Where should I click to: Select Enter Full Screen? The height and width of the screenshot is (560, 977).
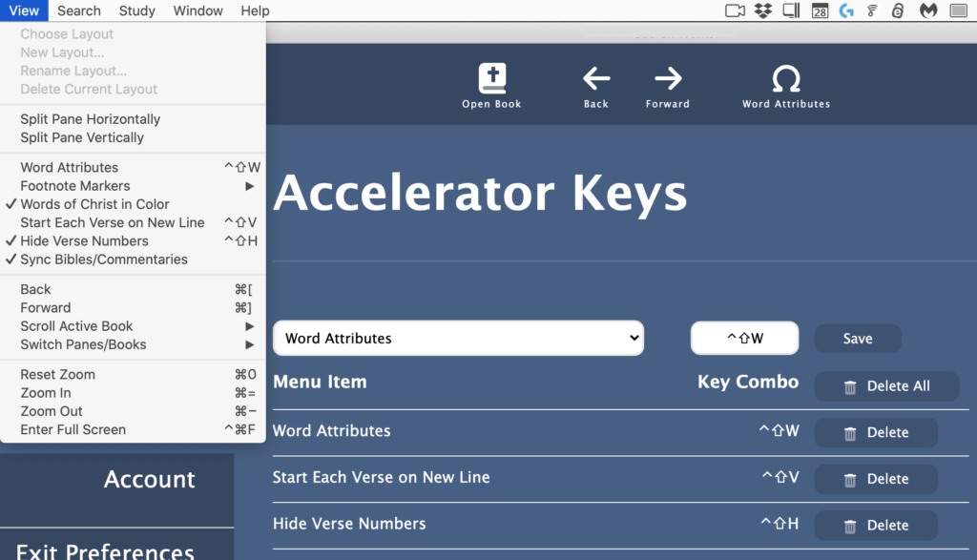[133, 430]
